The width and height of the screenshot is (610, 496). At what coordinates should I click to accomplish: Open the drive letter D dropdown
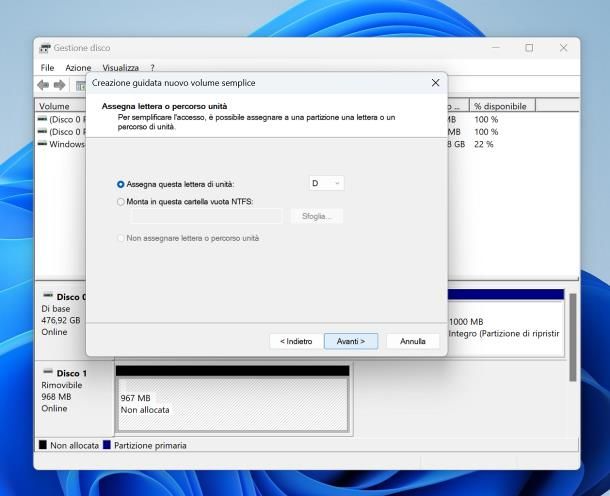tap(326, 183)
